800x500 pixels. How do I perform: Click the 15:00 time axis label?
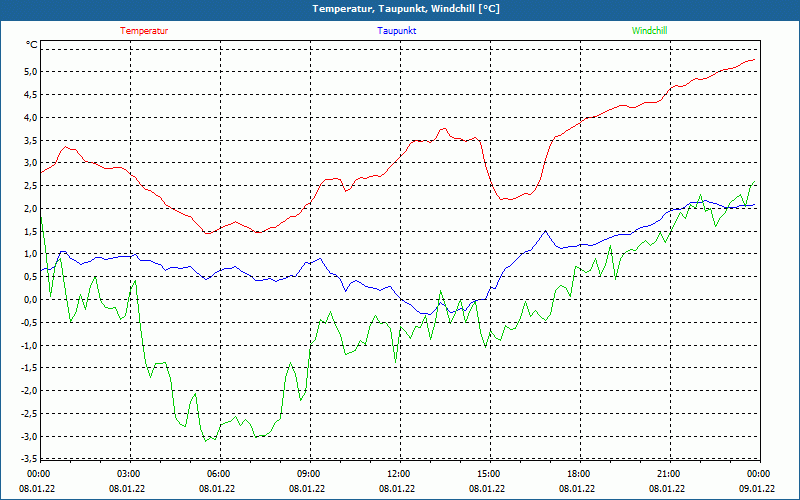click(489, 474)
